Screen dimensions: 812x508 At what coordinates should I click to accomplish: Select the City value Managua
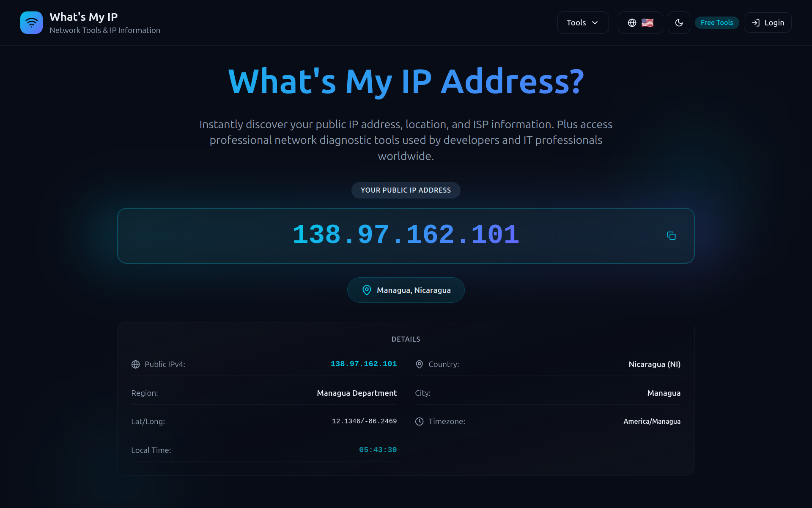click(664, 393)
